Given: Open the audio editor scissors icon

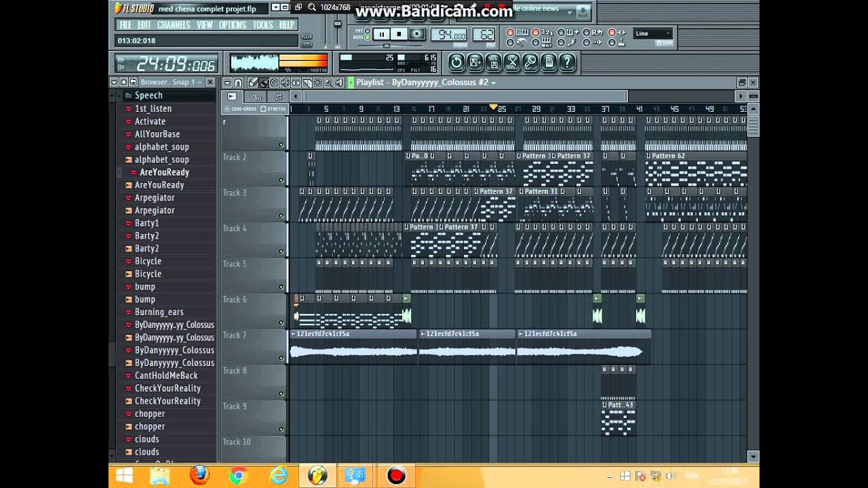Looking at the screenshot, I should coord(512,62).
